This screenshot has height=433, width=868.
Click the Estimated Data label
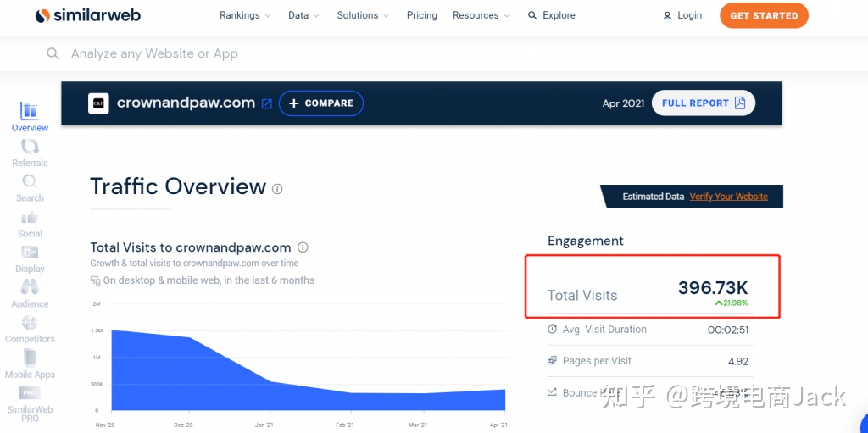tap(654, 197)
